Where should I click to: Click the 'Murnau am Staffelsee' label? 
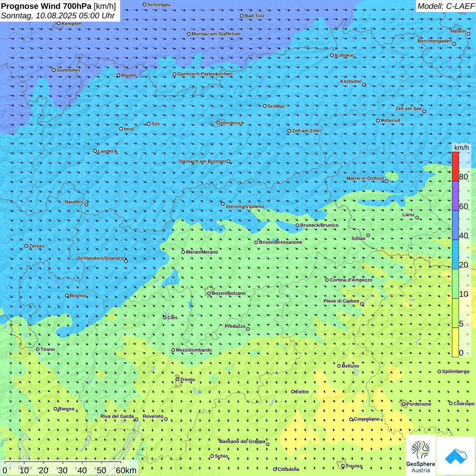pyautogui.click(x=216, y=34)
